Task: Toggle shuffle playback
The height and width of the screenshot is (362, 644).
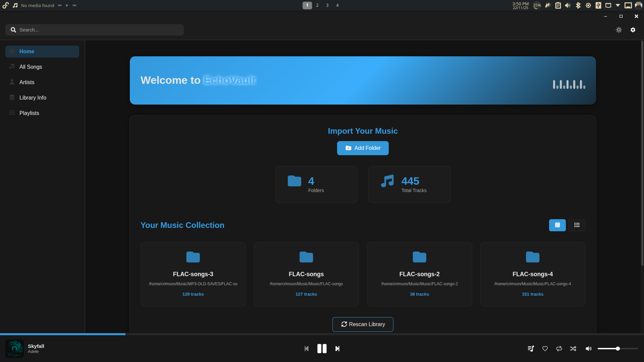Action: coord(573,349)
